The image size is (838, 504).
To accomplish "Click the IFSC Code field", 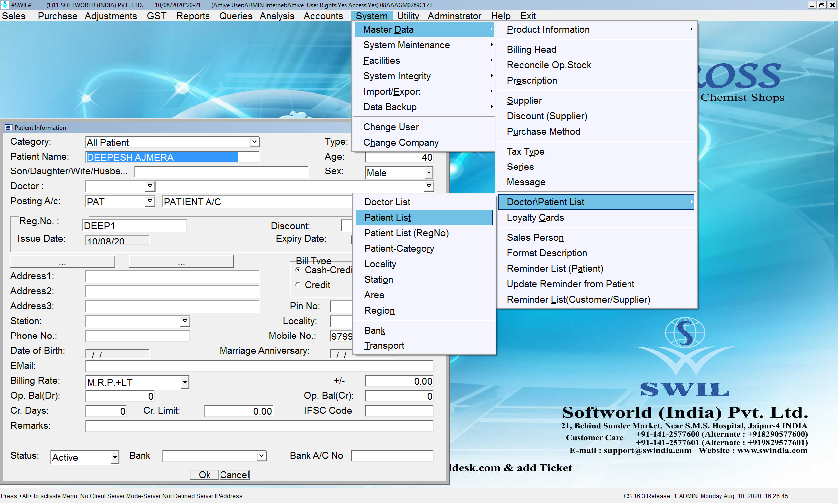I will coord(399,411).
